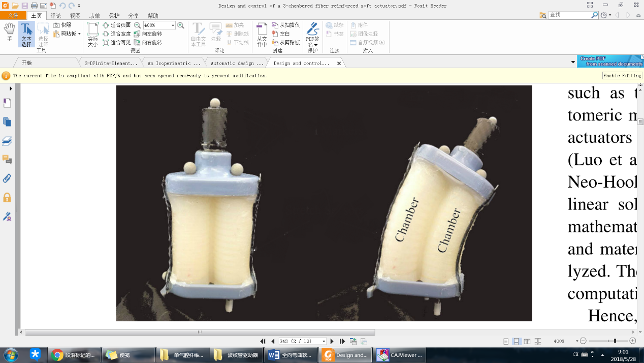The width and height of the screenshot is (644, 363).
Task: Expand the page number dropdown
Action: point(324,341)
